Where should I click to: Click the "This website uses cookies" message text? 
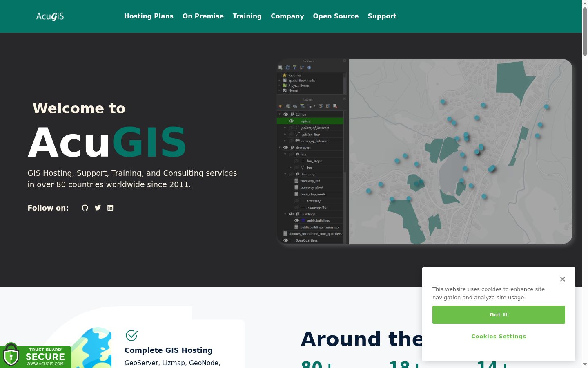point(489,293)
